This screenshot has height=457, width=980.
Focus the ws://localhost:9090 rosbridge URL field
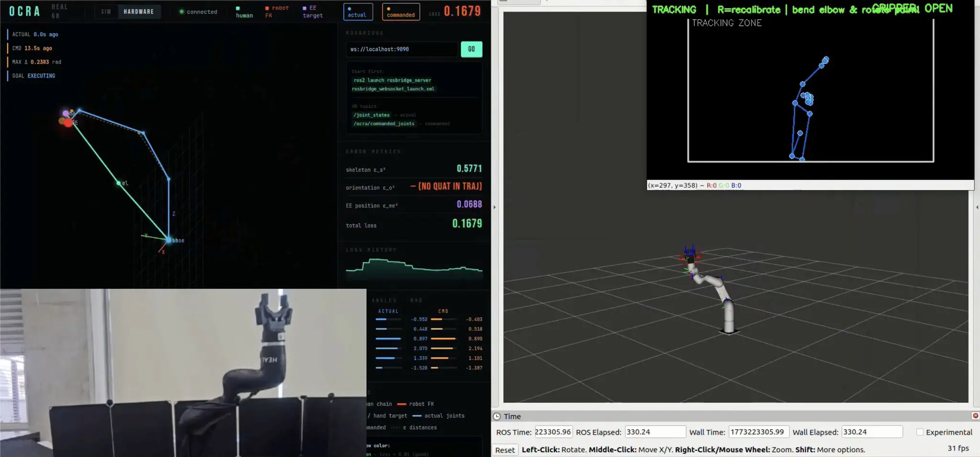pos(402,49)
